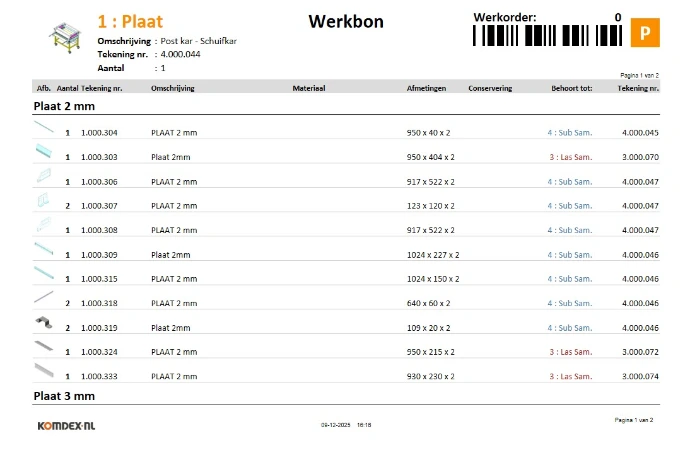The width and height of the screenshot is (690, 453).
Task: Click the part image for 1.000.306
Action: click(44, 177)
